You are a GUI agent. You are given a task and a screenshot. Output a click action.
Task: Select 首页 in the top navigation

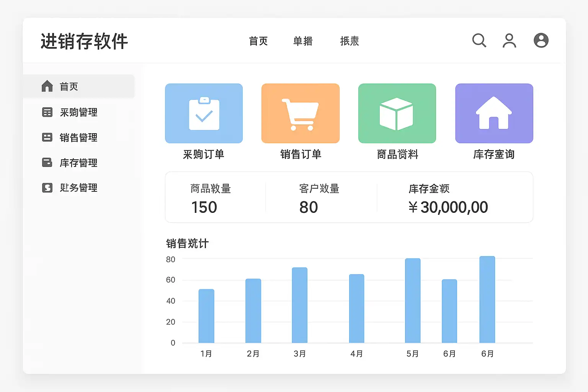point(258,41)
